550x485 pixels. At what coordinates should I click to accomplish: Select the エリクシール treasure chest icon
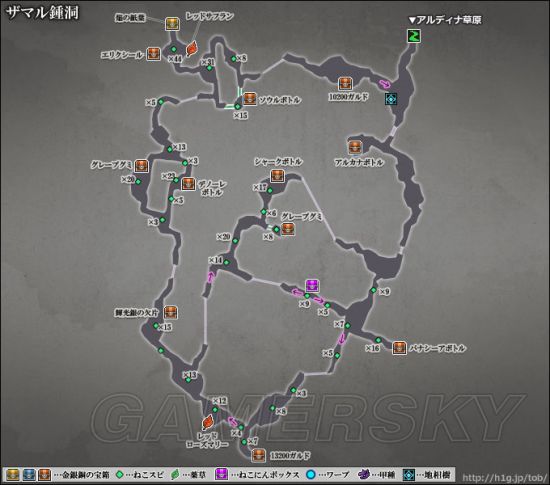(x=153, y=54)
